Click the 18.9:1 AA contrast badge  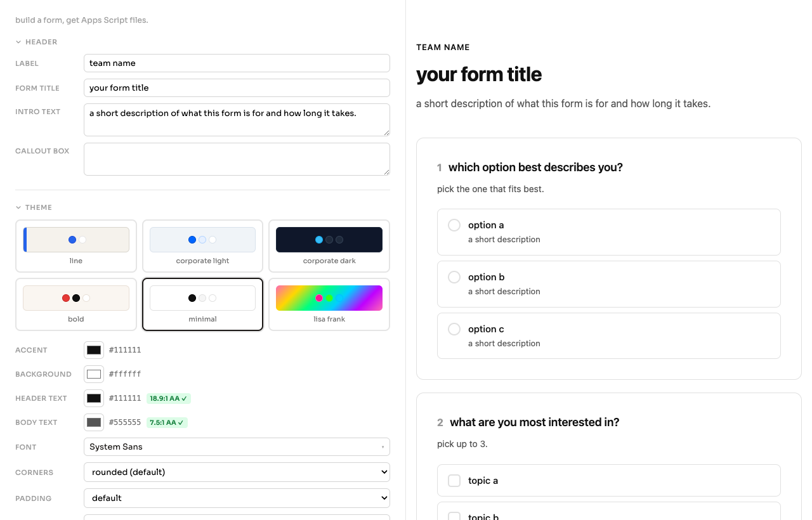pos(168,398)
